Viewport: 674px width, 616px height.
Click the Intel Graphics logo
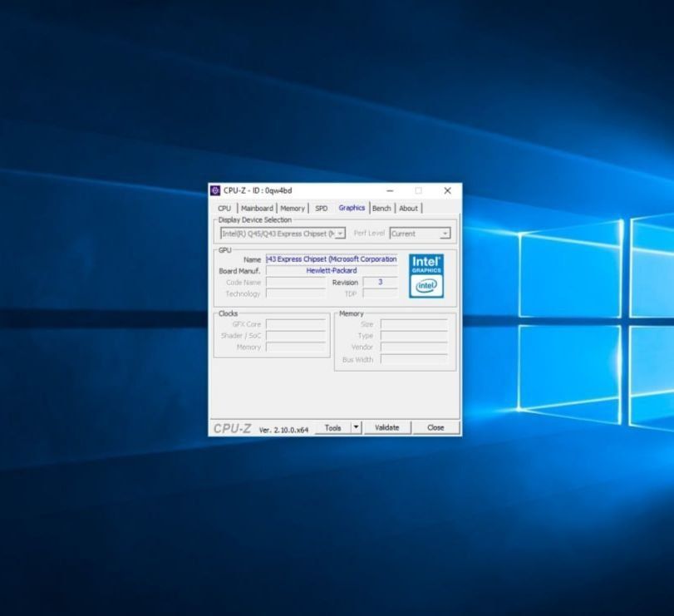pyautogui.click(x=426, y=276)
